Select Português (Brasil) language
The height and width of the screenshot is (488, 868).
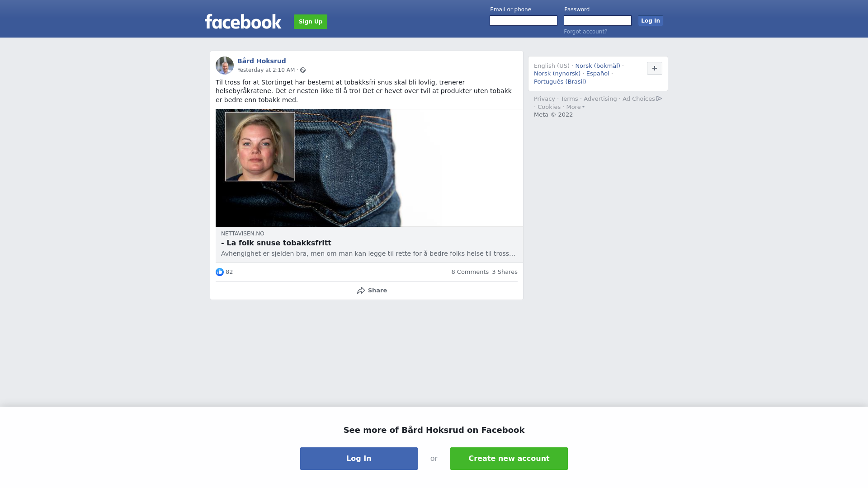pyautogui.click(x=560, y=82)
